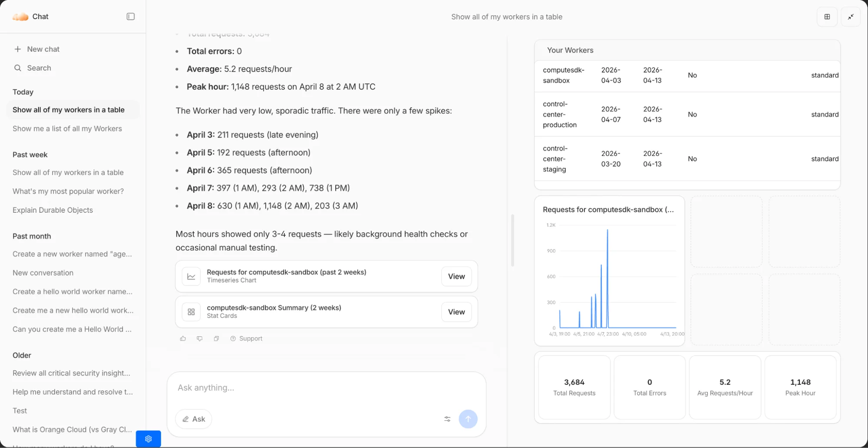Start a New chat from the sidebar
This screenshot has height=448, width=868.
point(43,49)
